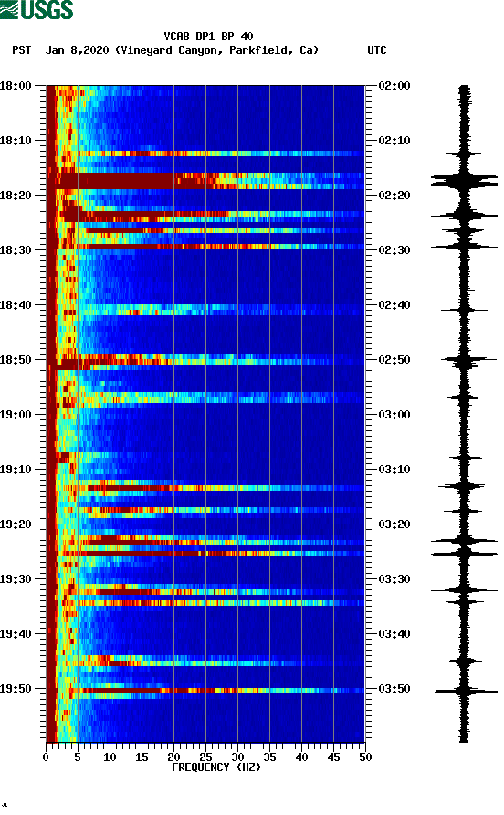Click the waveform spike near 19:32

click(464, 590)
